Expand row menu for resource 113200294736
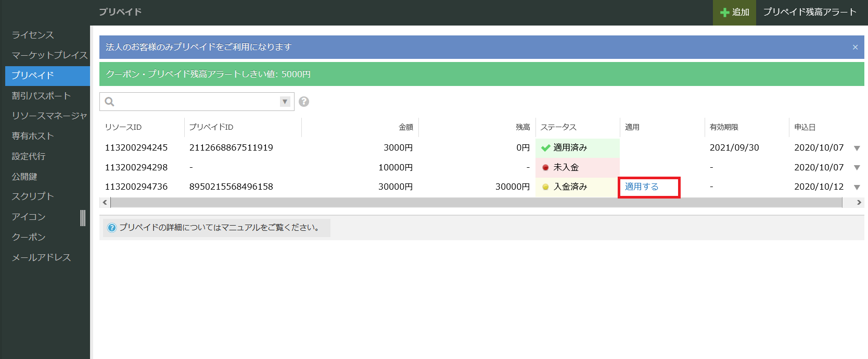Image resolution: width=868 pixels, height=359 pixels. pyautogui.click(x=857, y=187)
